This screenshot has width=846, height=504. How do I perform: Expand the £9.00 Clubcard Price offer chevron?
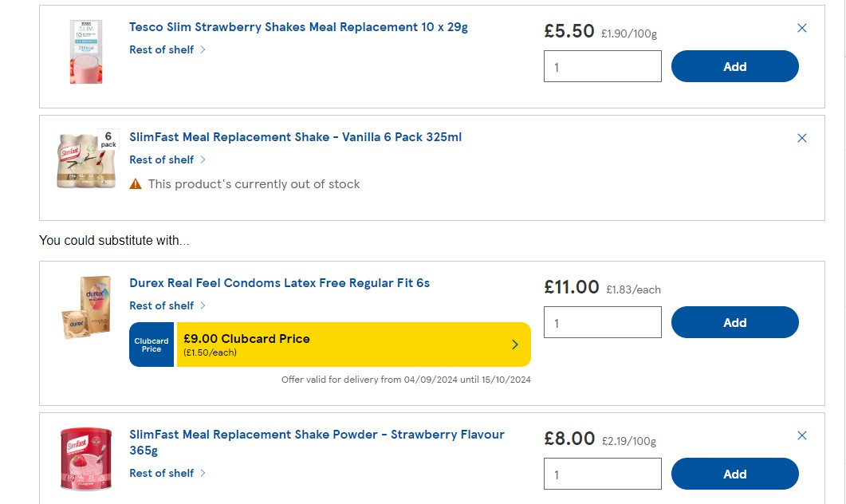[x=515, y=345]
